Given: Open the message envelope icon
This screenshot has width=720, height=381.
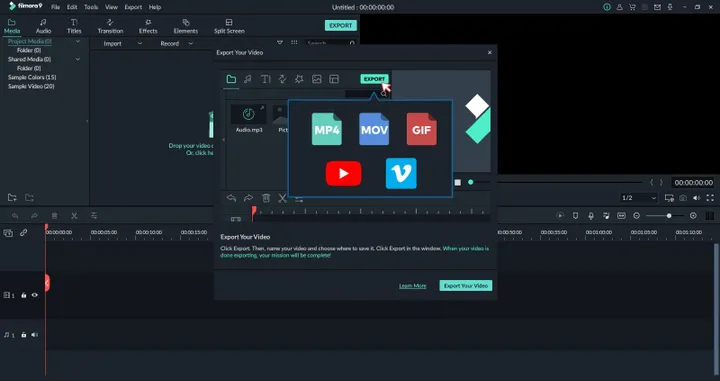Looking at the screenshot, I should pos(658,7).
